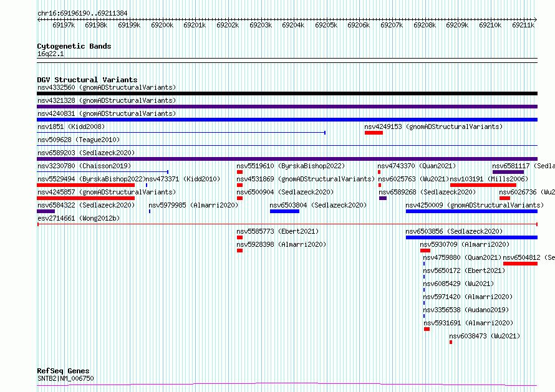Click the Cytogenetic Bands track title
Image resolution: width=555 pixels, height=392 pixels.
(74, 46)
